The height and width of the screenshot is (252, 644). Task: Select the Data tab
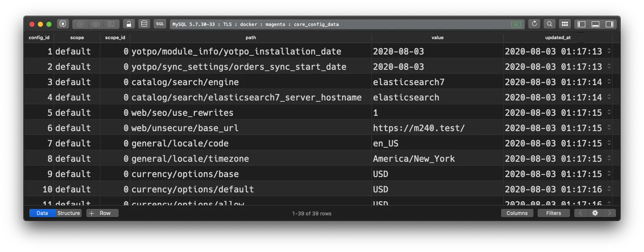pyautogui.click(x=41, y=213)
